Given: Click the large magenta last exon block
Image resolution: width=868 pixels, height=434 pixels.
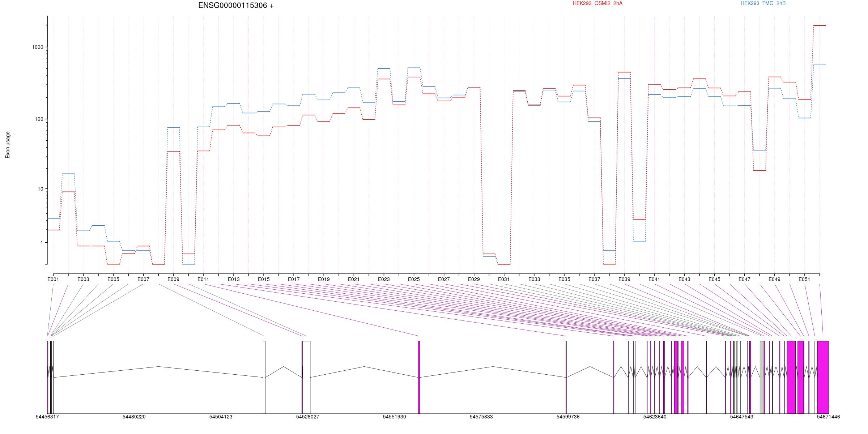Looking at the screenshot, I should (x=823, y=377).
